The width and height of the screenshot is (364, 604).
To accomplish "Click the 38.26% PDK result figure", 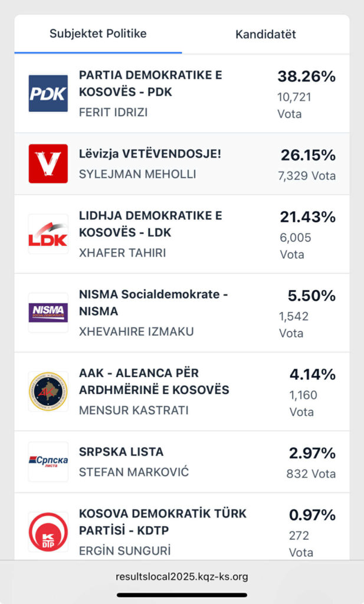I will point(306,77).
